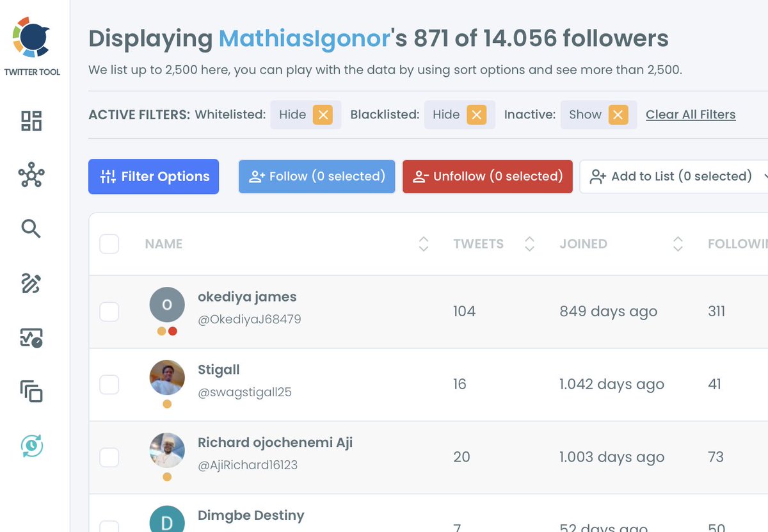The image size is (768, 532).
Task: Tick the select-all checkbox in table header
Action: tap(109, 244)
